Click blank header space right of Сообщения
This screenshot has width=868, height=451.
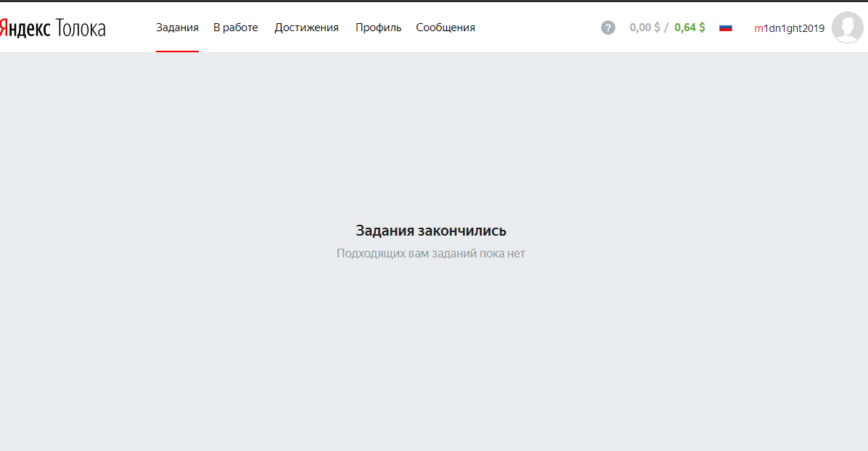click(x=537, y=28)
